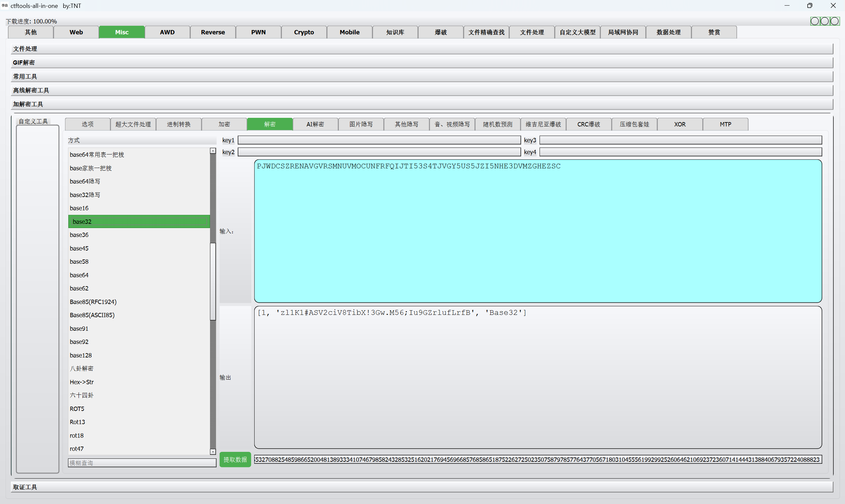Expand the GIF解密 section

tap(422, 62)
